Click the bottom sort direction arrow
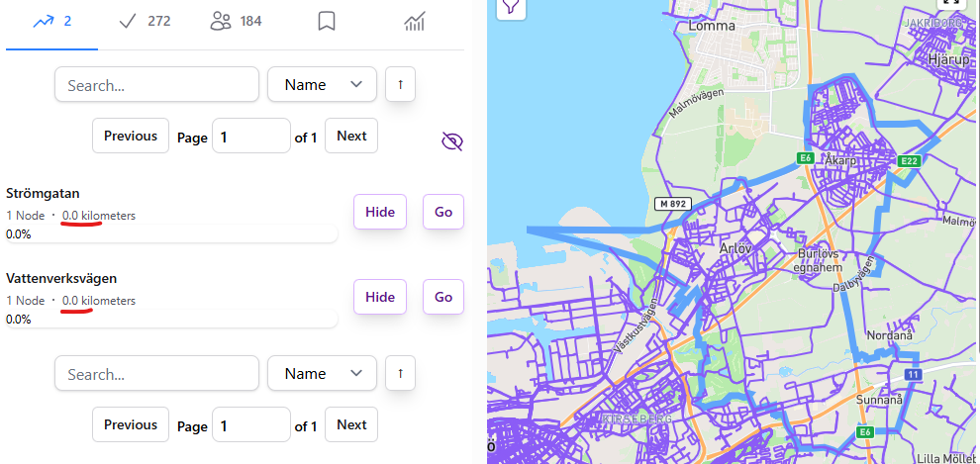This screenshot has width=980, height=464. (400, 374)
